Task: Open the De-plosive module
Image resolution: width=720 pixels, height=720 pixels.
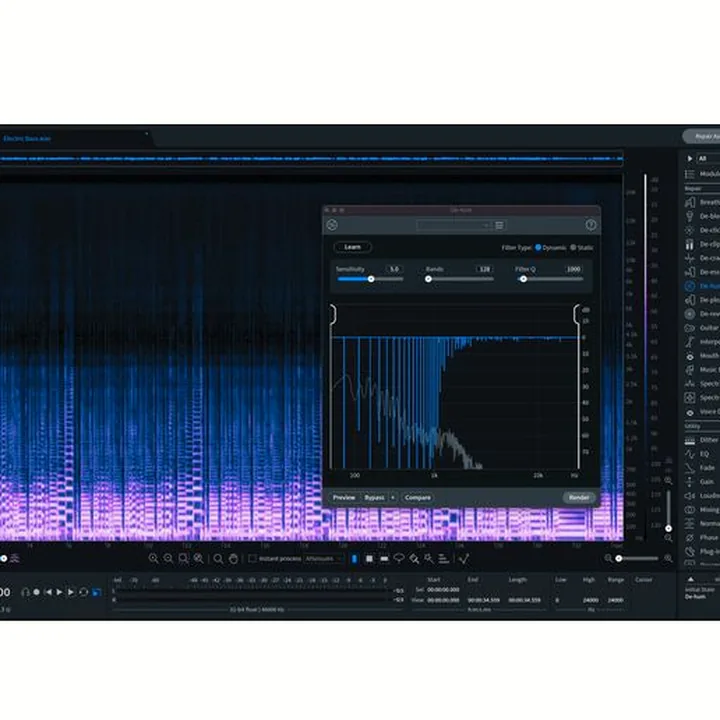Action: pos(702,300)
